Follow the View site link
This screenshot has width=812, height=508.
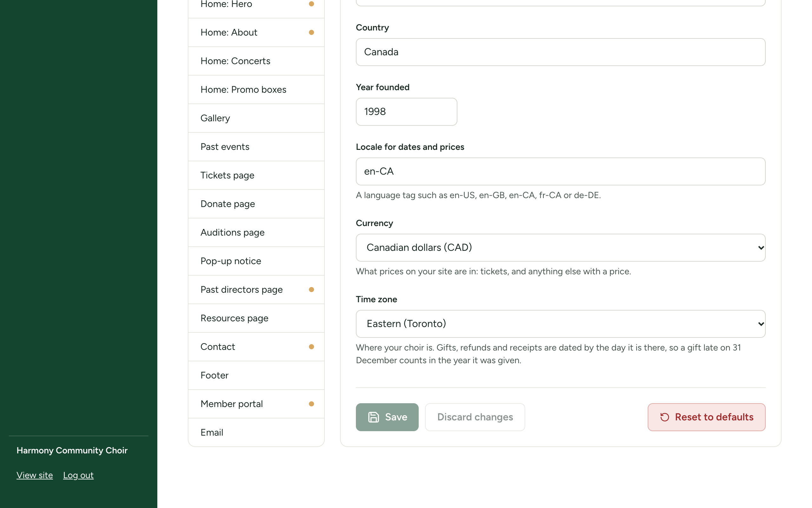coord(35,475)
